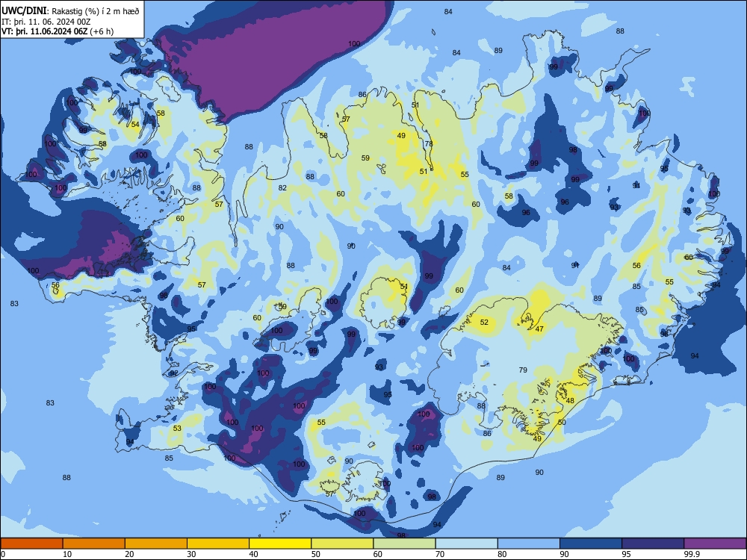The height and width of the screenshot is (560, 747).
Task: Click the golden 30–40 legend swatch
Action: click(x=217, y=544)
